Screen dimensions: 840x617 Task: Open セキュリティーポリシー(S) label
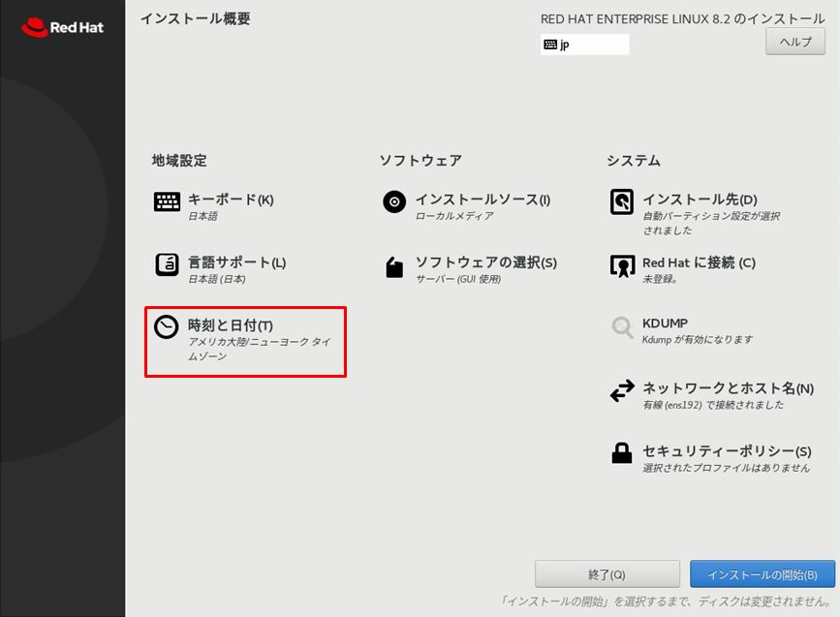727,451
